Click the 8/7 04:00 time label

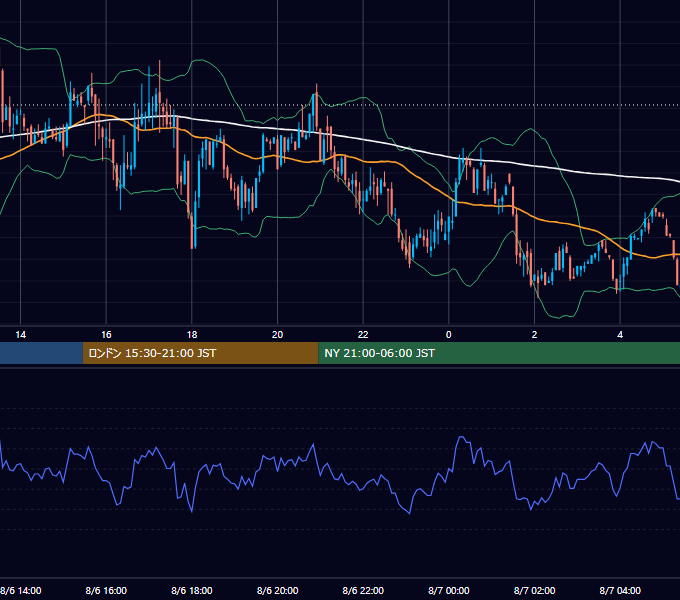(x=620, y=590)
